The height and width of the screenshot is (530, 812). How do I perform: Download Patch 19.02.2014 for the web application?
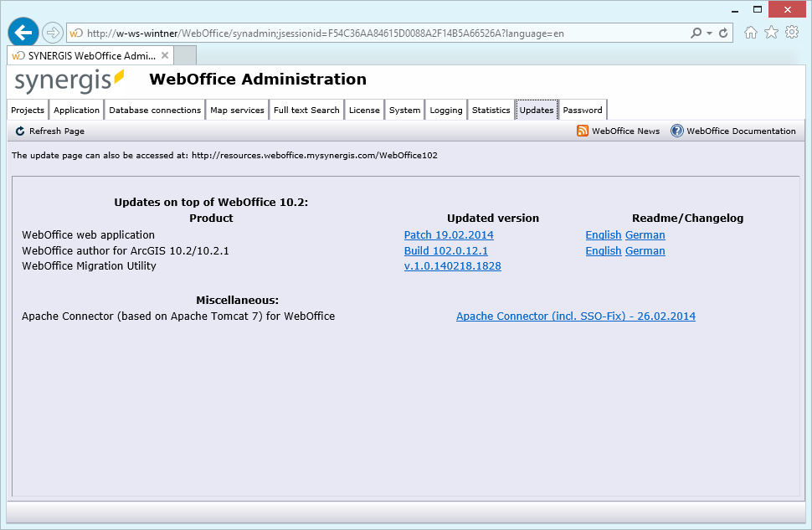point(449,234)
